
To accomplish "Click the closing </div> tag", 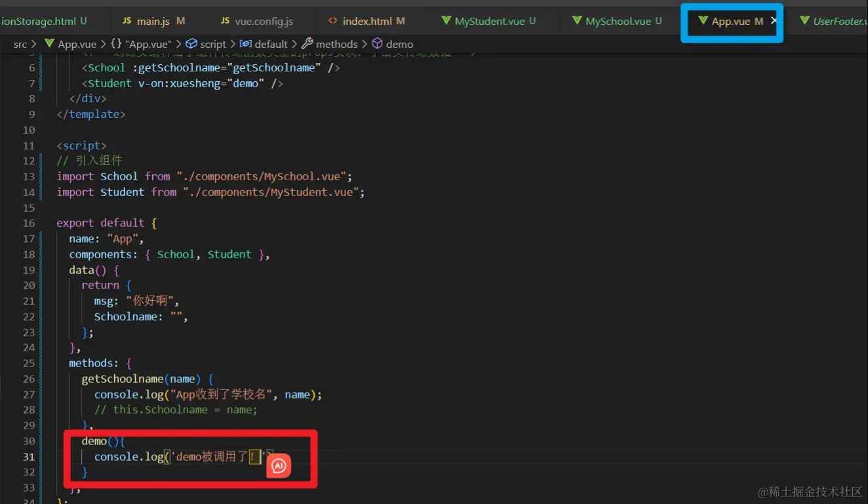I will pyautogui.click(x=88, y=98).
